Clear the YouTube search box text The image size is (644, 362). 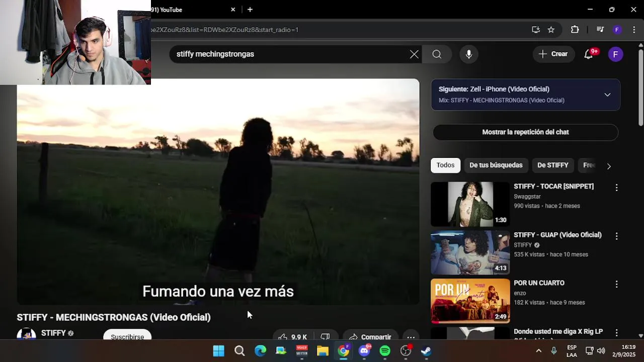pos(414,54)
